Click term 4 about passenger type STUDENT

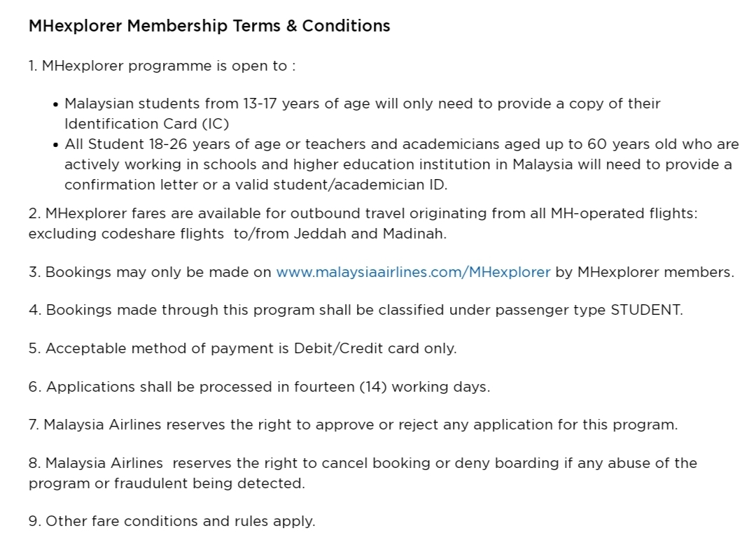click(356, 310)
